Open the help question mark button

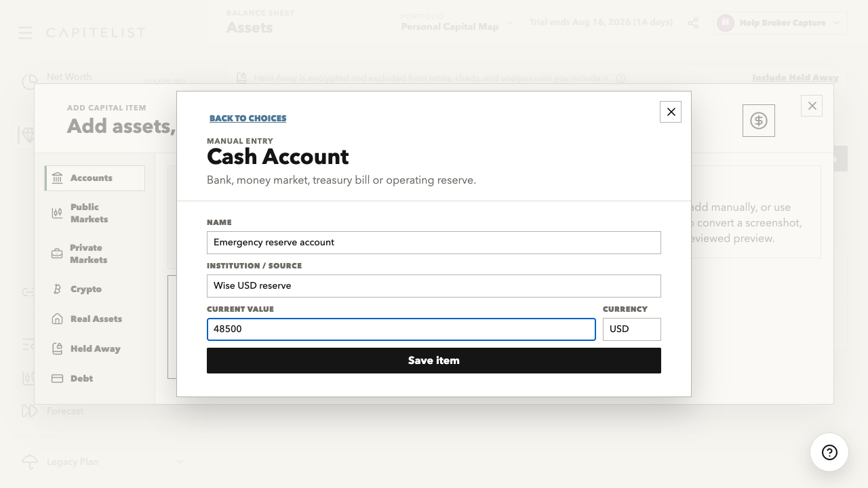coord(829,452)
